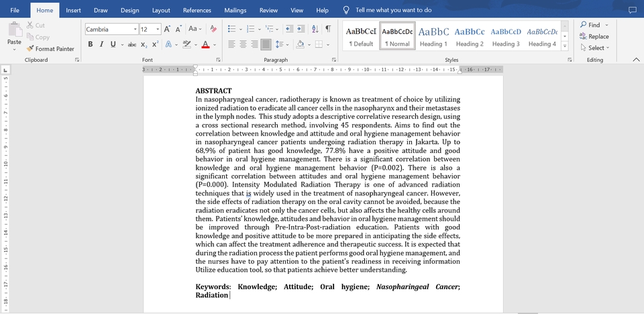Click the Cut button
This screenshot has height=314, width=644.
coord(36,25)
